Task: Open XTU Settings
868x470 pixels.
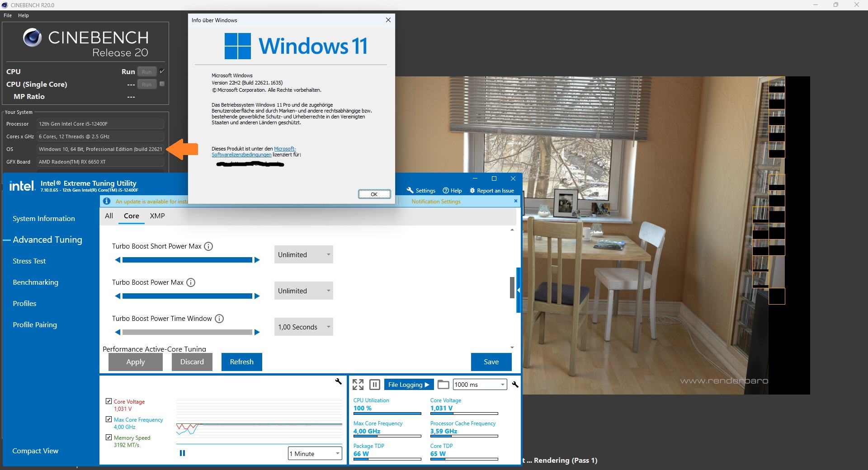Action: [421, 190]
